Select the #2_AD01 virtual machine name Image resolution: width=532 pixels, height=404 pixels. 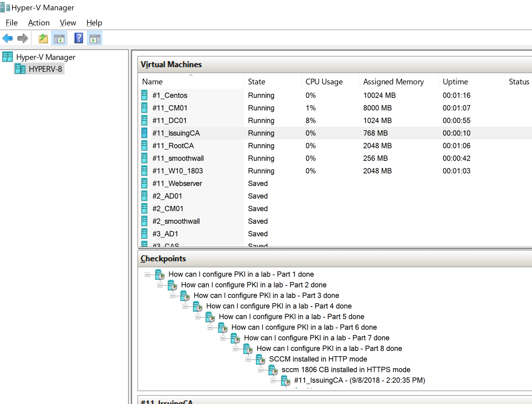click(x=167, y=196)
